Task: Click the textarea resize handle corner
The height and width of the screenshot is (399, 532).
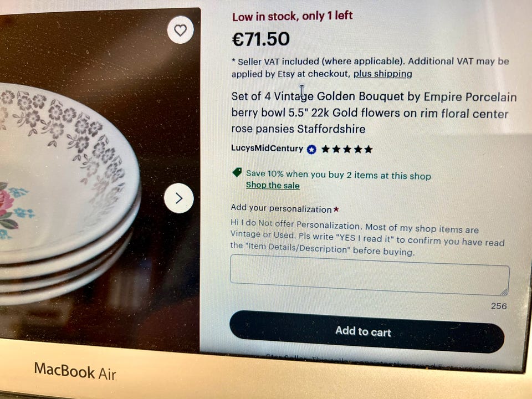Action: coord(504,292)
